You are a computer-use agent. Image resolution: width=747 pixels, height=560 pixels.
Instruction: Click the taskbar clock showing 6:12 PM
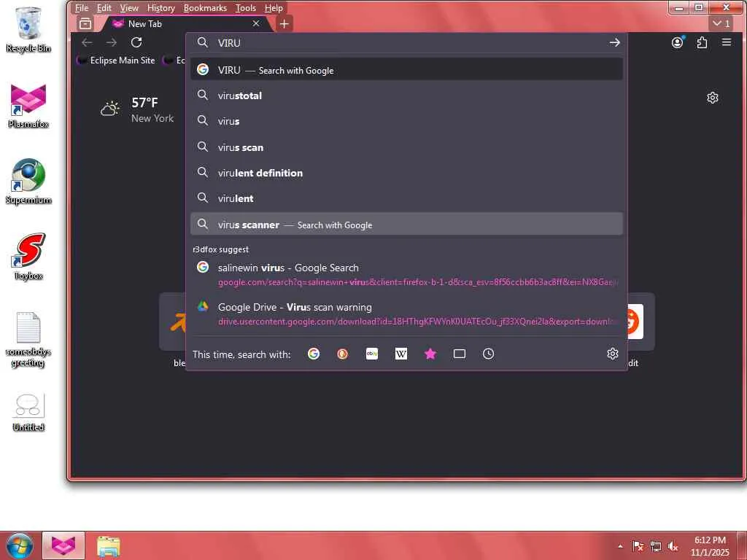[710, 546]
